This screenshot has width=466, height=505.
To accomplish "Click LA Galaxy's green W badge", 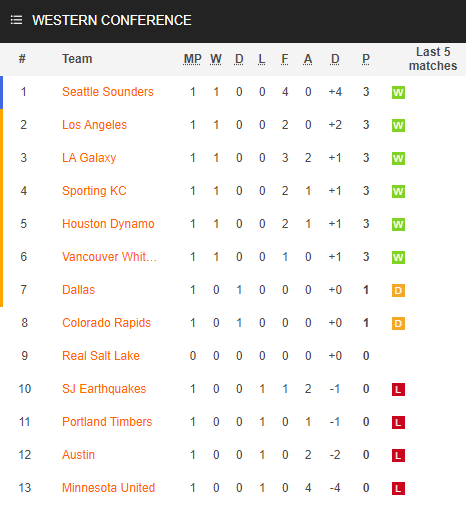I will 398,158.
